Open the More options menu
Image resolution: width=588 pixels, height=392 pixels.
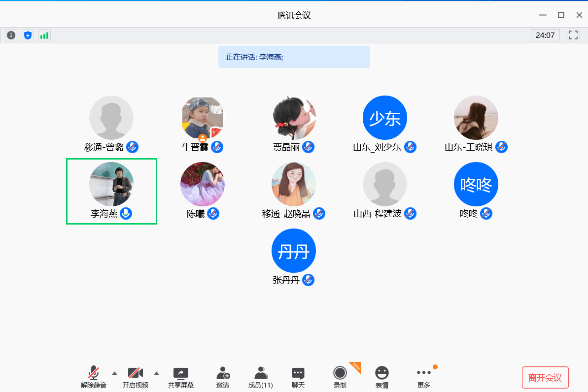pyautogui.click(x=423, y=378)
